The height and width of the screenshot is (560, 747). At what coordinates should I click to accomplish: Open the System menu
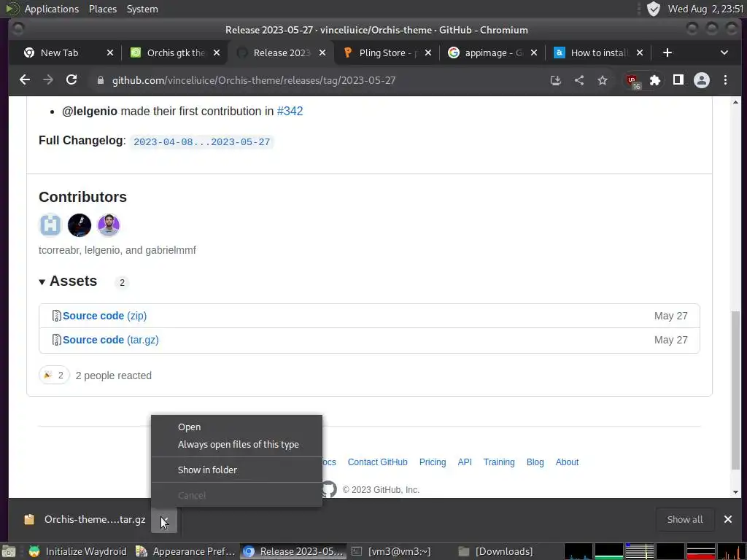[x=142, y=9]
